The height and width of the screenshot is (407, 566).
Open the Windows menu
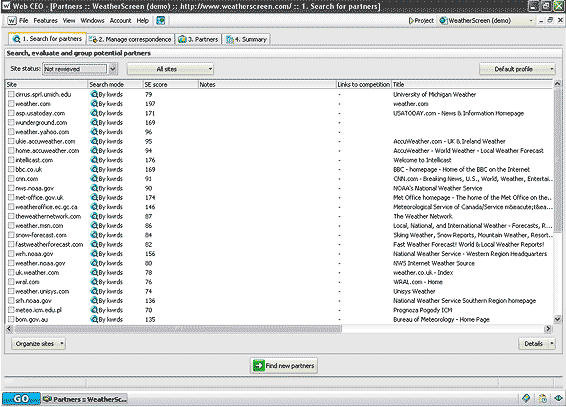(92, 21)
